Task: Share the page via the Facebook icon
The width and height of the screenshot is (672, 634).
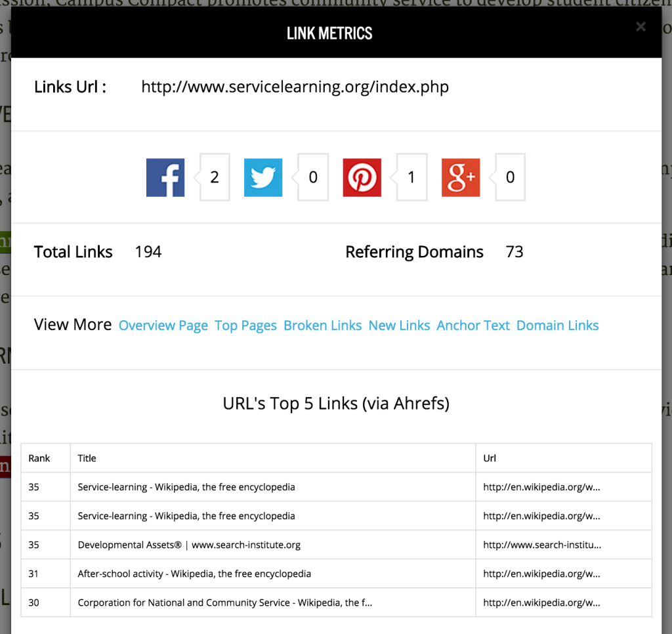Action: [x=165, y=177]
